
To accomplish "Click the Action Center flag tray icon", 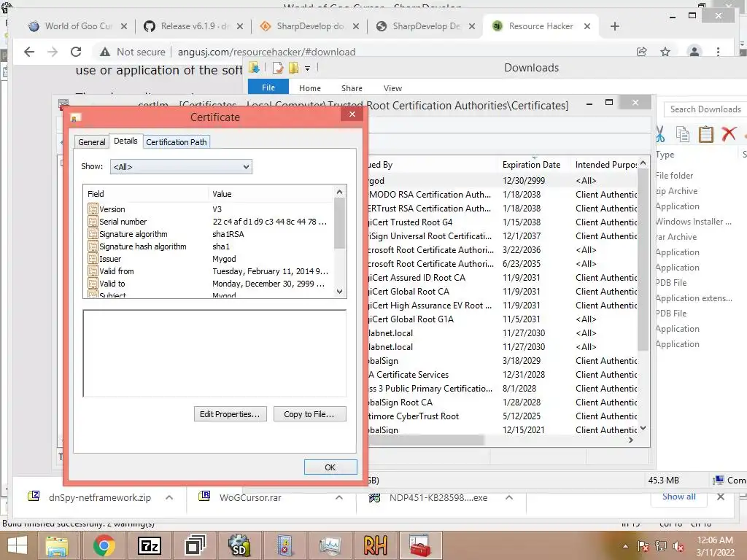I will pyautogui.click(x=643, y=546).
